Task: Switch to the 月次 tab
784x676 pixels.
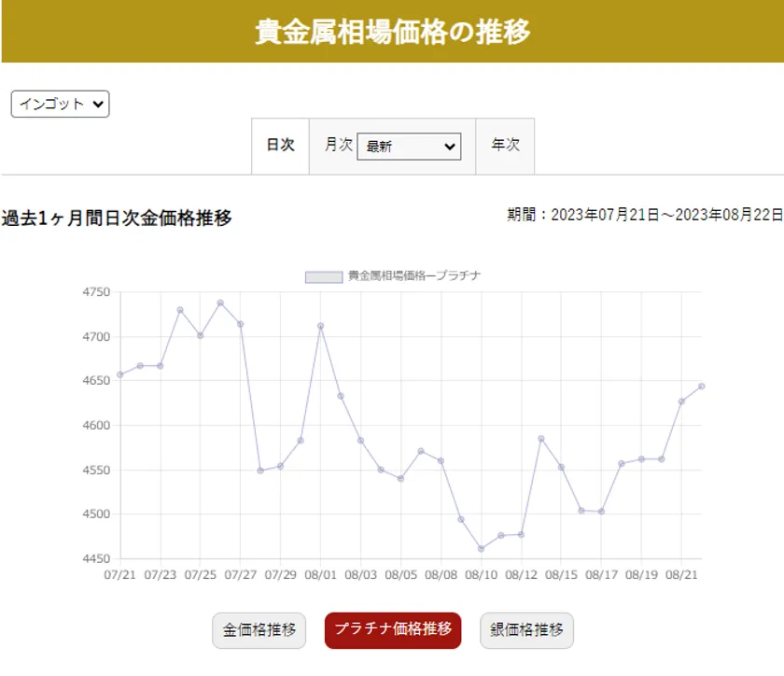Action: tap(338, 146)
